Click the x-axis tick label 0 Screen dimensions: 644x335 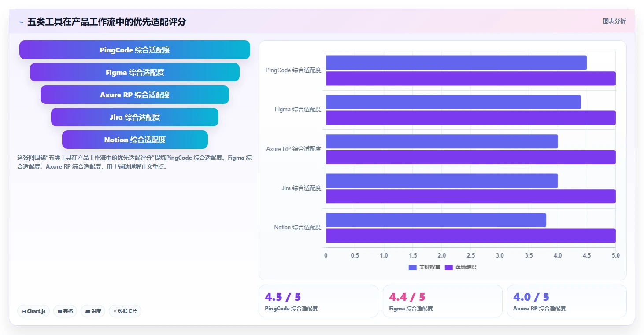click(326, 255)
